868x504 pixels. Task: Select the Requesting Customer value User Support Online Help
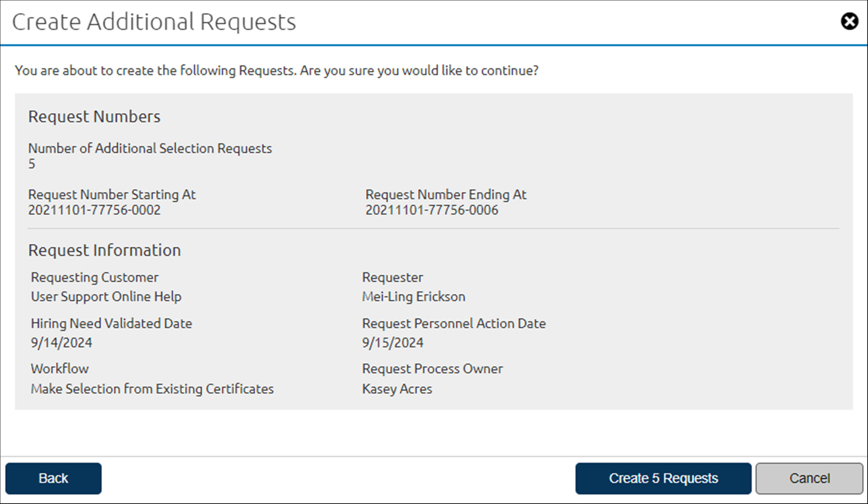106,297
